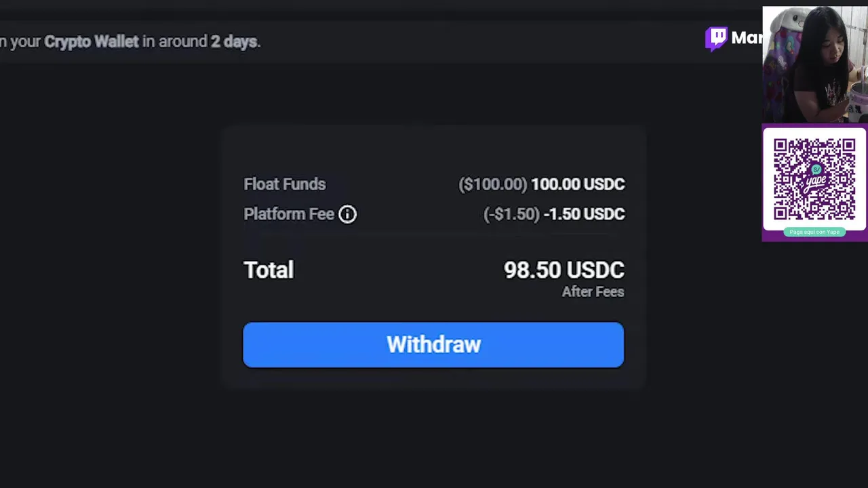
Task: Click the 98.50 USDC total amount
Action: (x=564, y=270)
